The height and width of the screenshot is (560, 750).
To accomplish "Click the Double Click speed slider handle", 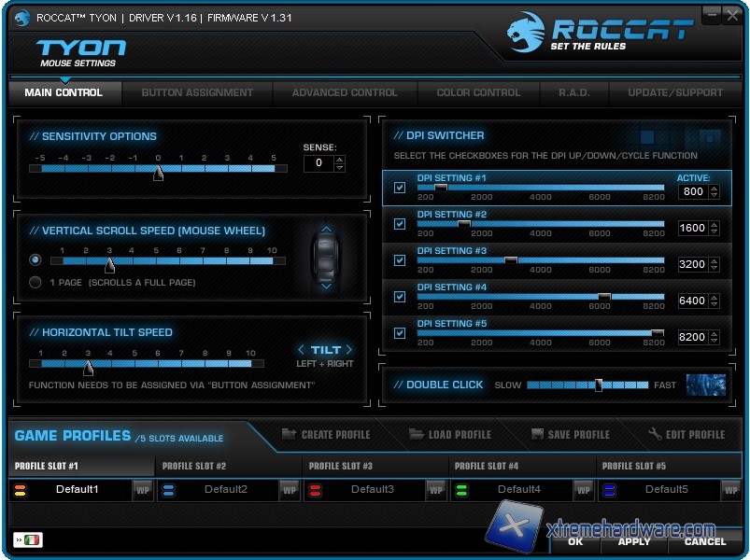I will click(x=599, y=385).
